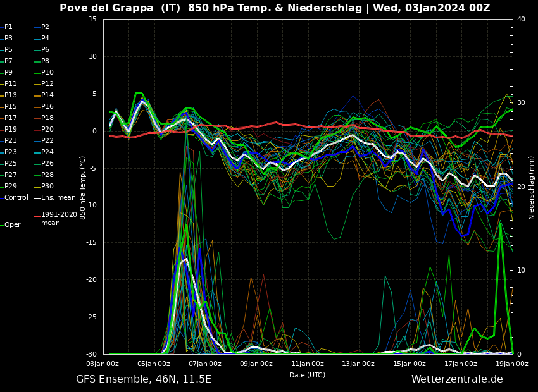Select the P14 legend label
The height and width of the screenshot is (392, 538).
point(47,95)
